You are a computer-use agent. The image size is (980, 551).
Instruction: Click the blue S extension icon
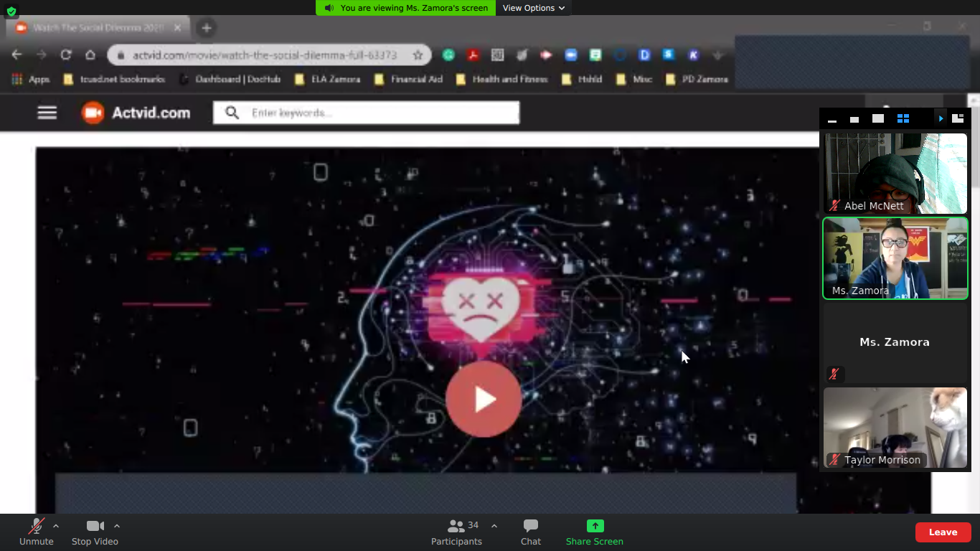[x=669, y=55]
